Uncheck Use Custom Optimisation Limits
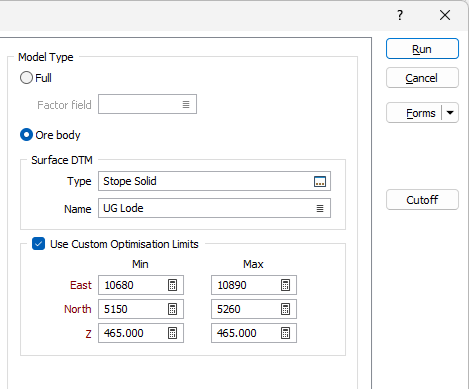Viewport: 469px width, 389px height. point(38,244)
